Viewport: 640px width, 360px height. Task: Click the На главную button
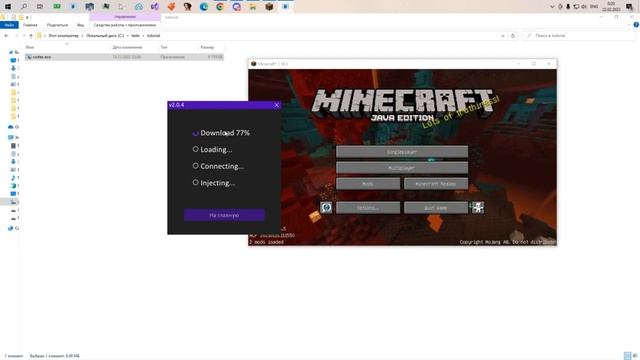point(224,215)
